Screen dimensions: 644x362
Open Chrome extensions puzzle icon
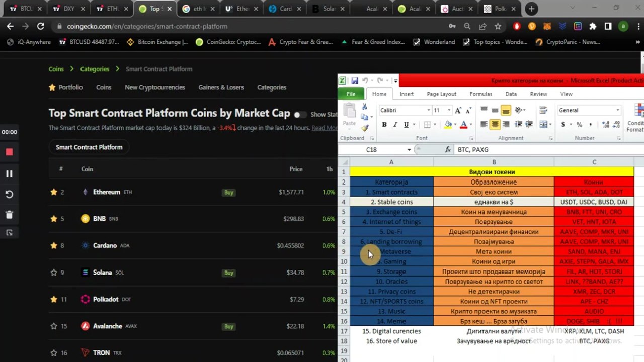[593, 26]
